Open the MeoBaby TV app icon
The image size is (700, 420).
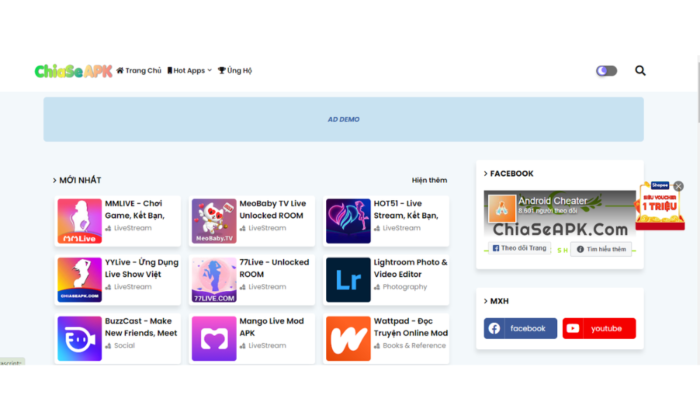pyautogui.click(x=213, y=221)
